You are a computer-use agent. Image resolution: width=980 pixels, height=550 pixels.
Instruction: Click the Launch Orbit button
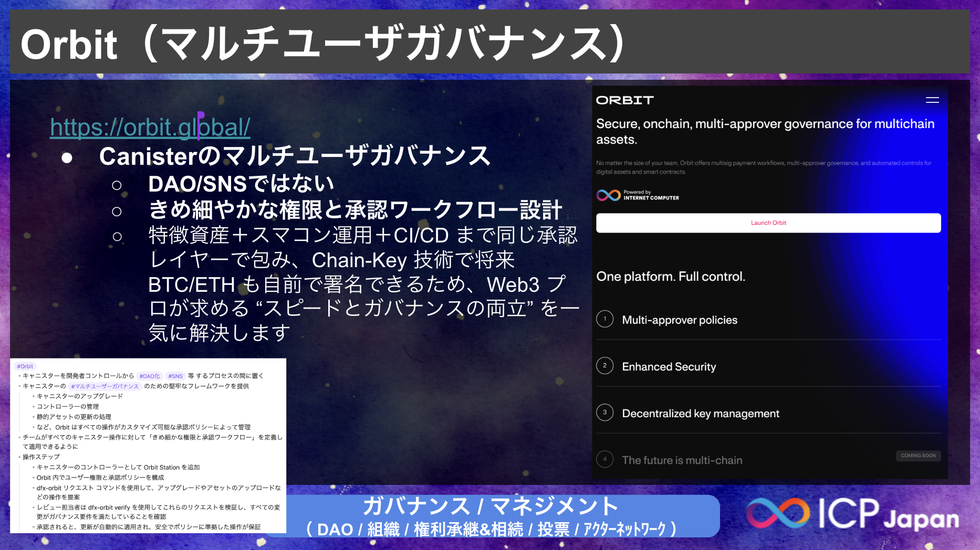tap(768, 223)
